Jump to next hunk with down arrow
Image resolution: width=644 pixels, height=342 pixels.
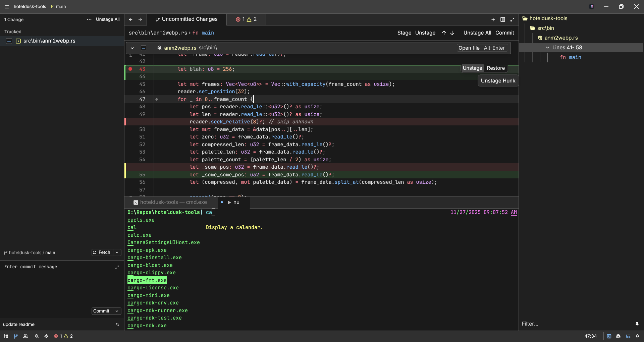point(452,33)
